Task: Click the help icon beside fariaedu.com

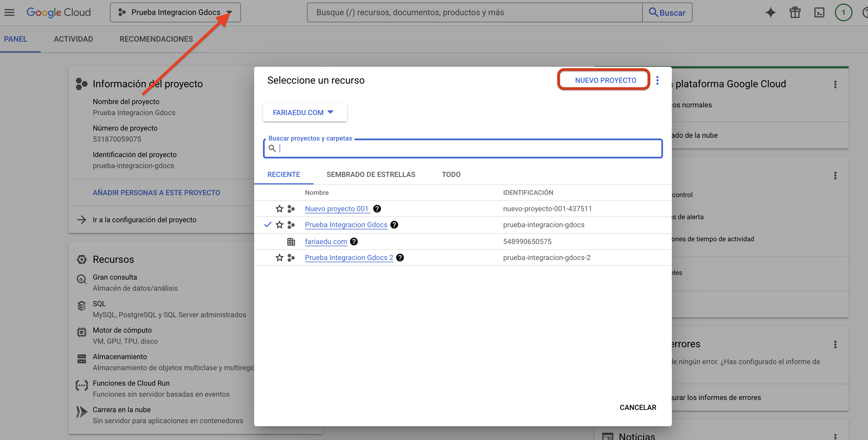Action: coord(354,241)
